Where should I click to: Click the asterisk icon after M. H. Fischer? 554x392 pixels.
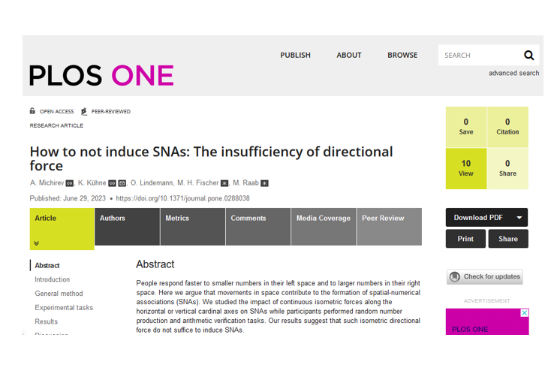224,182
